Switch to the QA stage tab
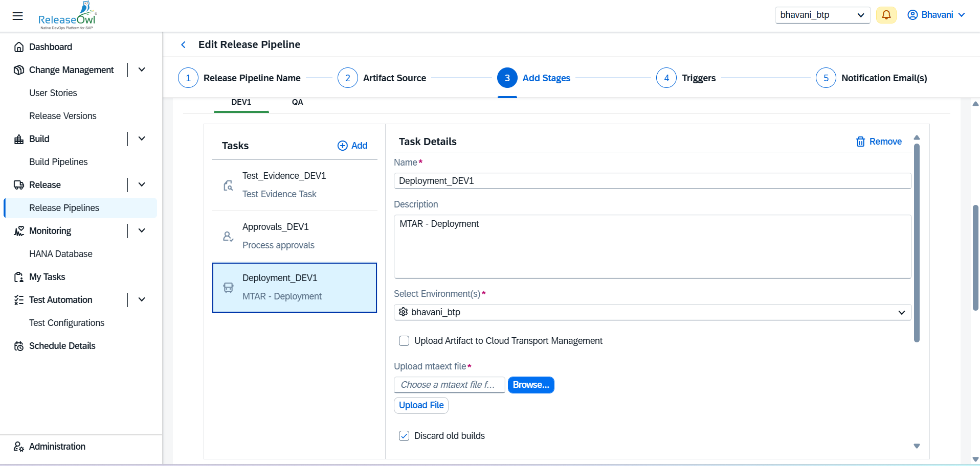 coord(297,102)
